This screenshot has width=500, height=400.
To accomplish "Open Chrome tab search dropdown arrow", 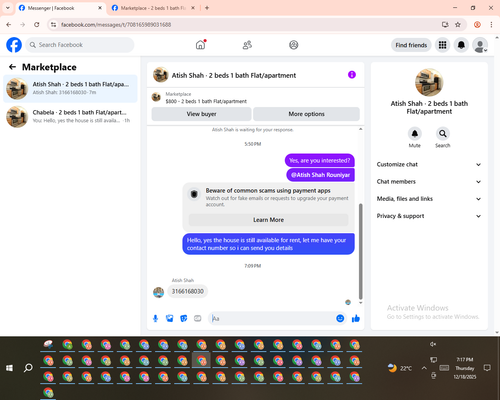I will tap(8, 8).
